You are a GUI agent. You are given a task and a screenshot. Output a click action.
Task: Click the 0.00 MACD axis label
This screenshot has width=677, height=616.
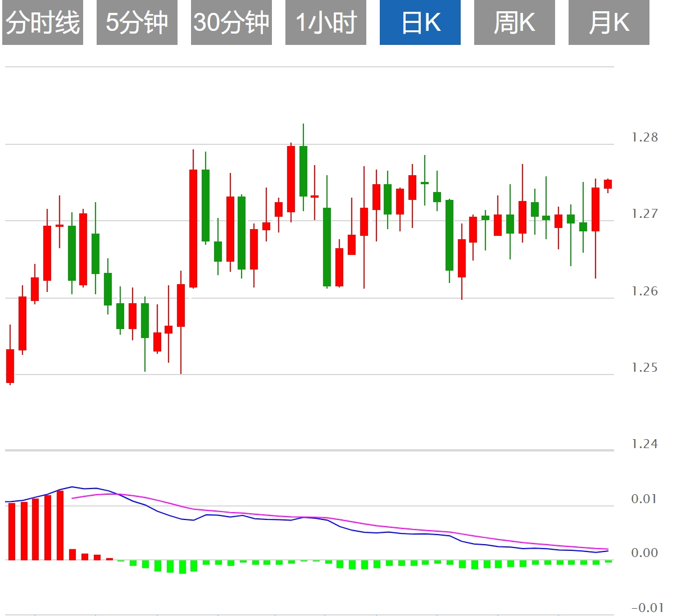tap(644, 553)
